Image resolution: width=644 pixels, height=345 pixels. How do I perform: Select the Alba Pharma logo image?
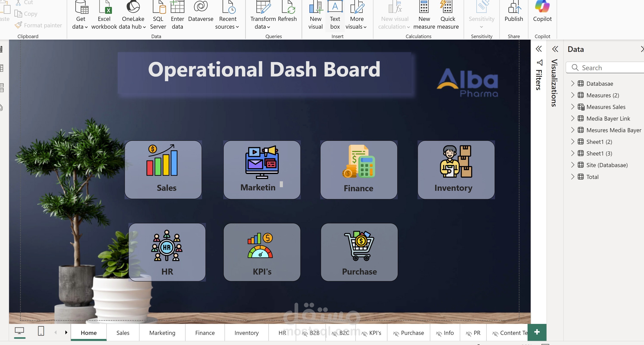(x=467, y=82)
